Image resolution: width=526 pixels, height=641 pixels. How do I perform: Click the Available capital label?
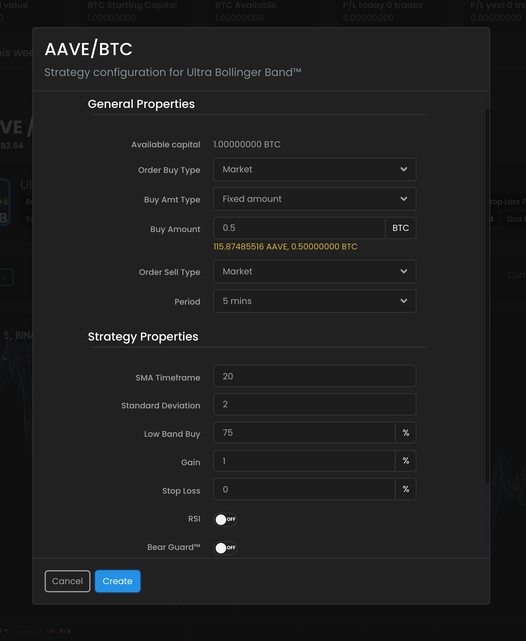coord(166,145)
